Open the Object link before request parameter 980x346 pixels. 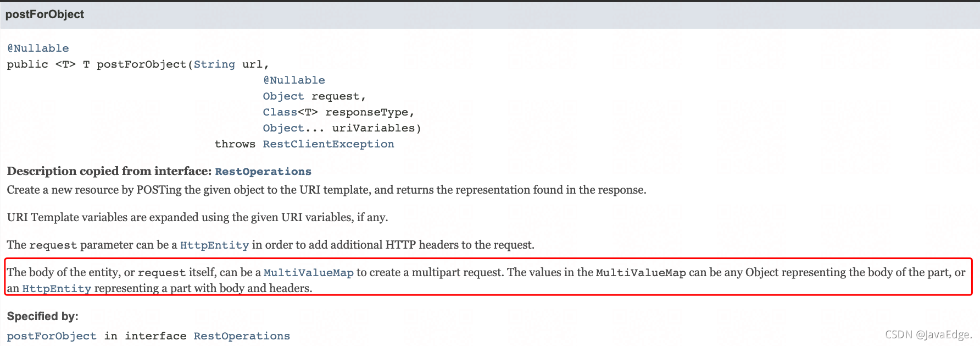283,96
